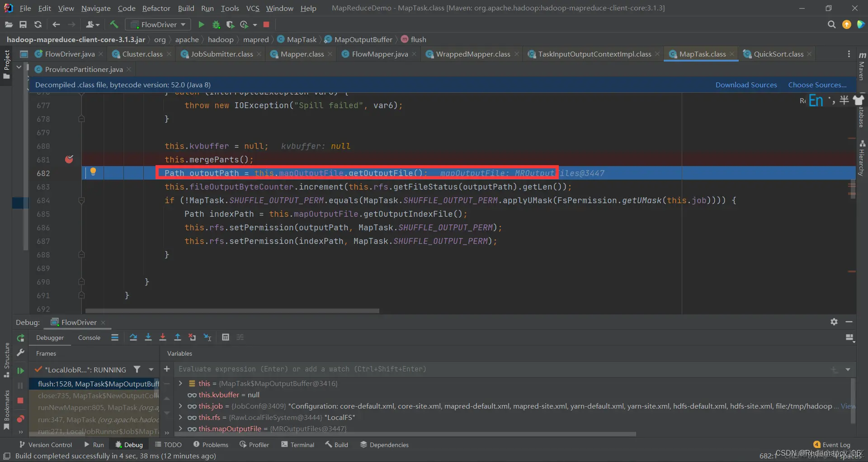Image resolution: width=868 pixels, height=462 pixels.
Task: Click View Breakpoints icon in debug sidebar
Action: pos(20,419)
